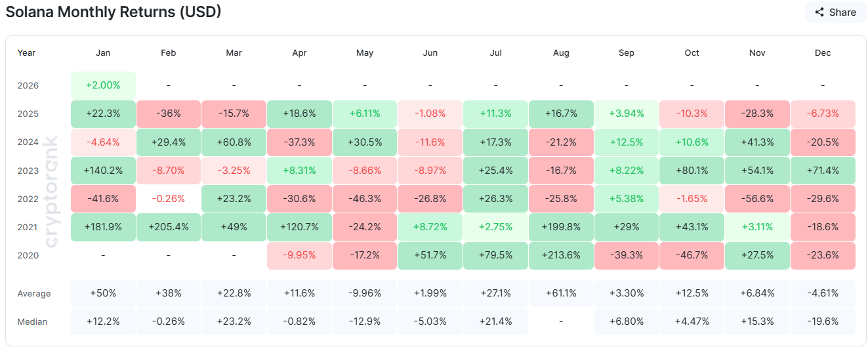Click the 2021 August +199.8% cell
The image size is (868, 349).
[561, 227]
